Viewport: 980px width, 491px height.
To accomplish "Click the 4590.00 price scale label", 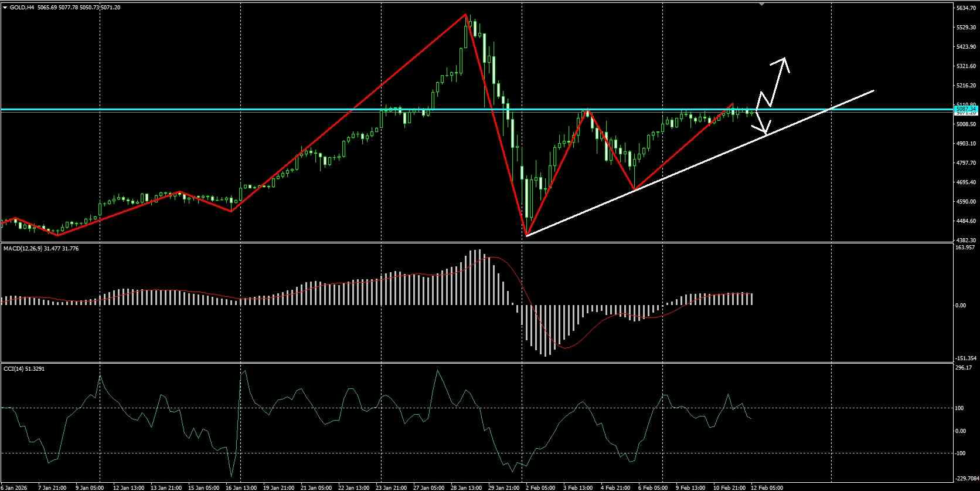I will point(966,202).
